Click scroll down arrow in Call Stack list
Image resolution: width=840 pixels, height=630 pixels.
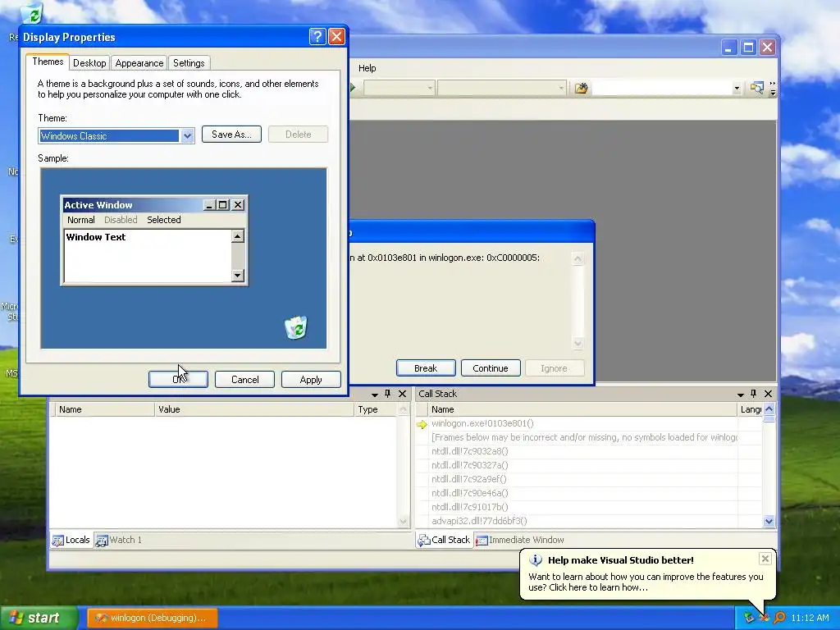coord(769,521)
